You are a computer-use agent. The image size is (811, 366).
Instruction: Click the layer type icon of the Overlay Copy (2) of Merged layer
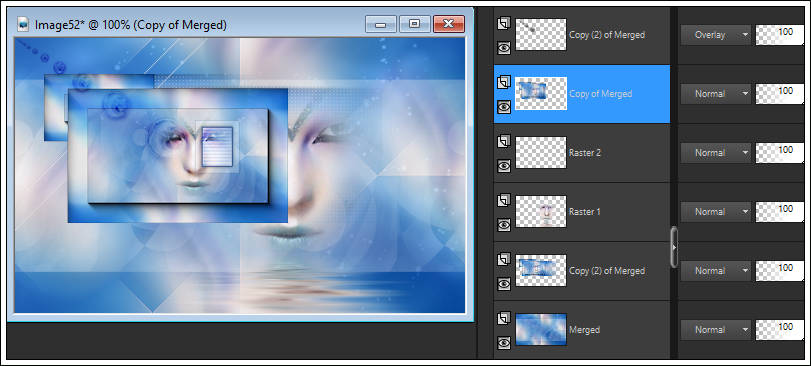click(x=504, y=23)
